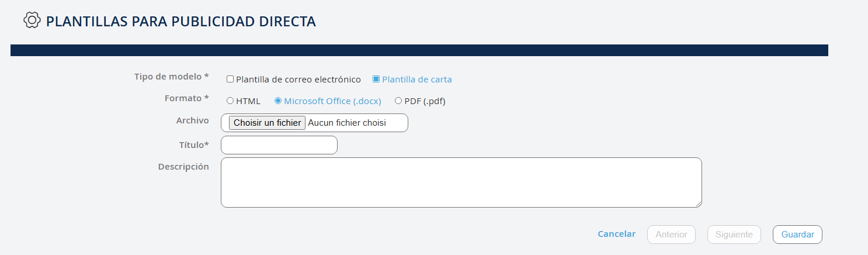Screen dimensions: 868x255
Task: Select the HTML format radio button
Action: 230,101
